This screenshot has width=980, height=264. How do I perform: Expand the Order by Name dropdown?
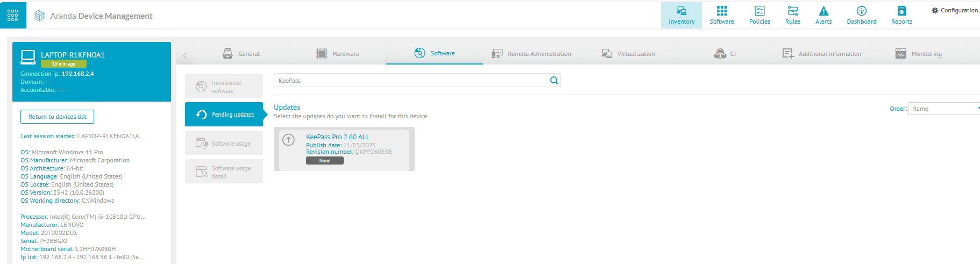(944, 109)
